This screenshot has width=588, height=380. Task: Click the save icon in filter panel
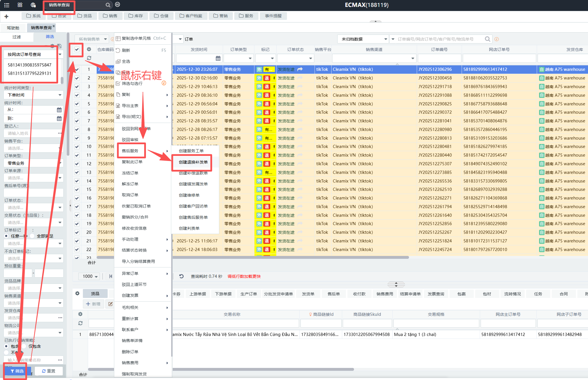click(59, 46)
